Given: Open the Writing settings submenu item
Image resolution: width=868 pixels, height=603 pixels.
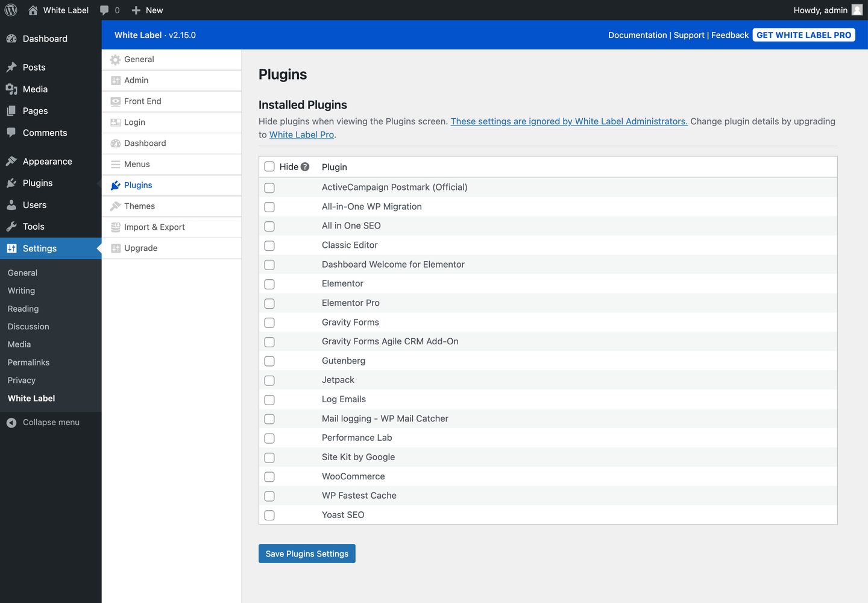Looking at the screenshot, I should pos(21,291).
